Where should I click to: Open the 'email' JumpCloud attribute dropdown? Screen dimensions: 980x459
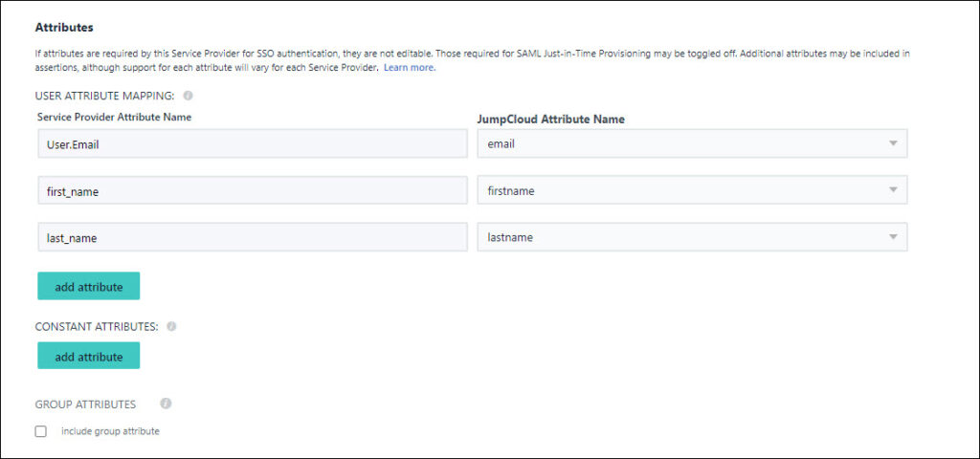point(692,143)
